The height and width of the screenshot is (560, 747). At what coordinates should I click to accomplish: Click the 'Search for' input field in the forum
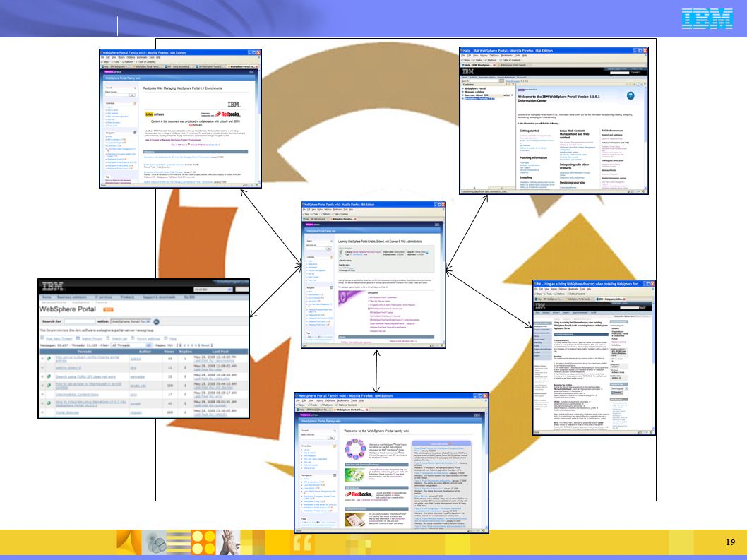point(80,322)
